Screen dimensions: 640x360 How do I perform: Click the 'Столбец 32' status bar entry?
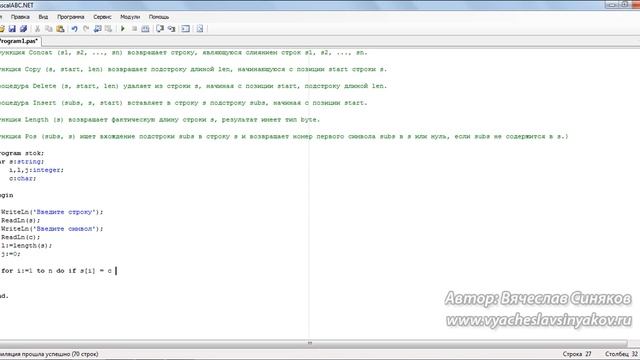point(621,354)
